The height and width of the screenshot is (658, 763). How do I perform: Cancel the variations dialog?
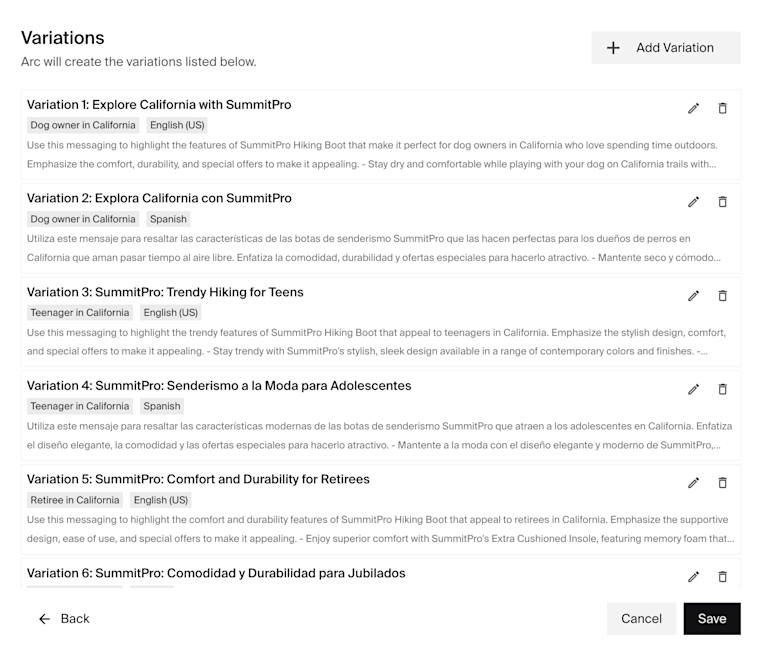click(641, 619)
